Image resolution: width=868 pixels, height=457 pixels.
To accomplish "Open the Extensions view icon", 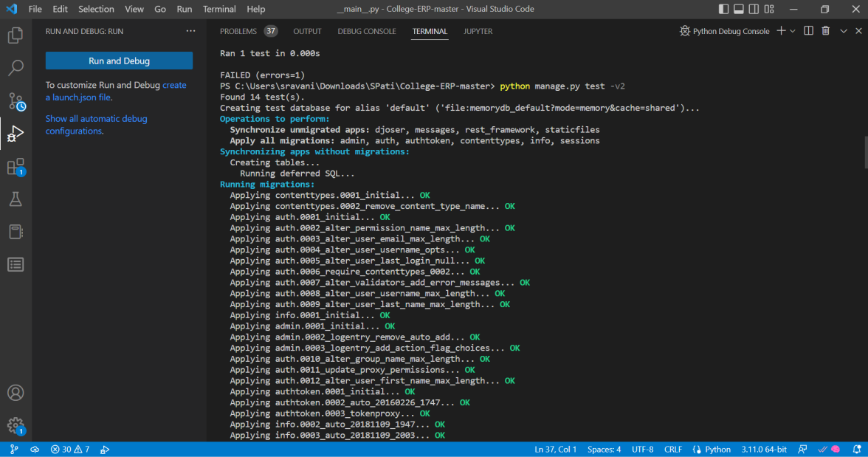I will [15, 167].
